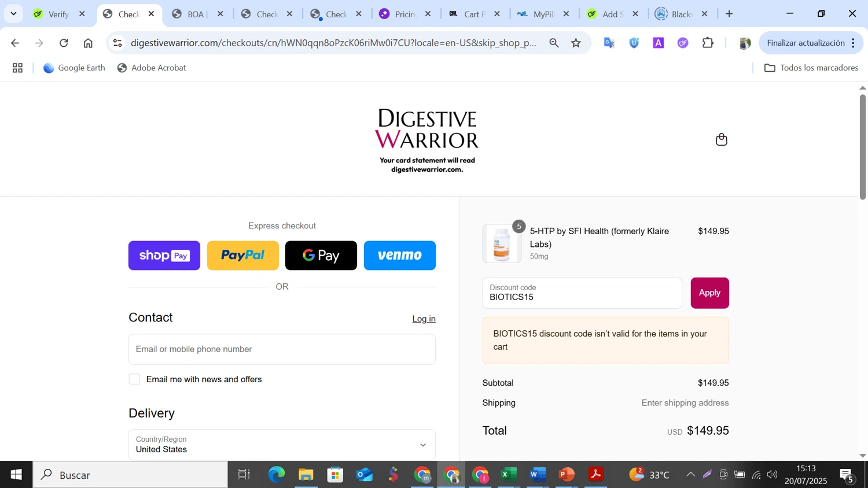Open the purple A extension icon
The height and width of the screenshot is (488, 868).
pyautogui.click(x=659, y=43)
